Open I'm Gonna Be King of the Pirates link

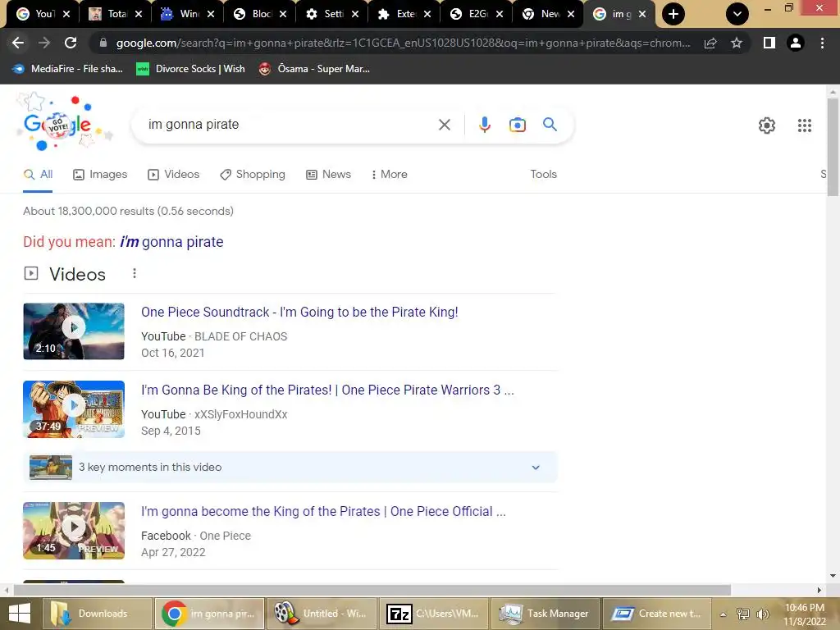[x=327, y=390]
